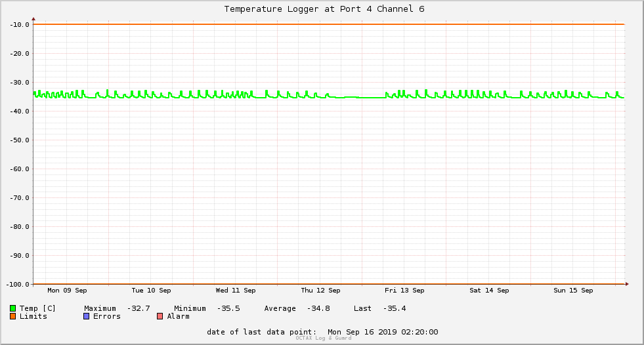Select the chart title 'Temperature Logger at Port 4 Channel 6'
Image resolution: width=644 pixels, height=345 pixels.
tap(324, 9)
